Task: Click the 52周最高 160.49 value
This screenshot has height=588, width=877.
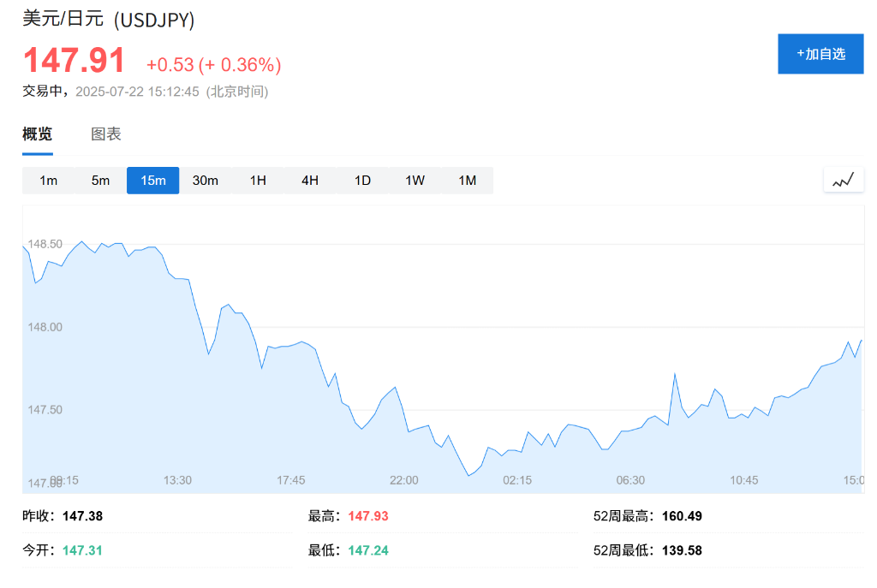Action: pyautogui.click(x=682, y=516)
